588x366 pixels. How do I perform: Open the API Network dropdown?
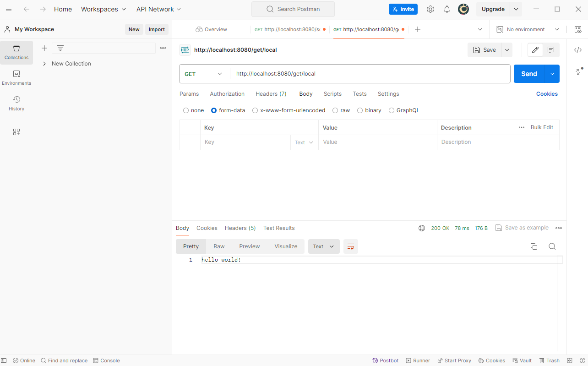(158, 9)
